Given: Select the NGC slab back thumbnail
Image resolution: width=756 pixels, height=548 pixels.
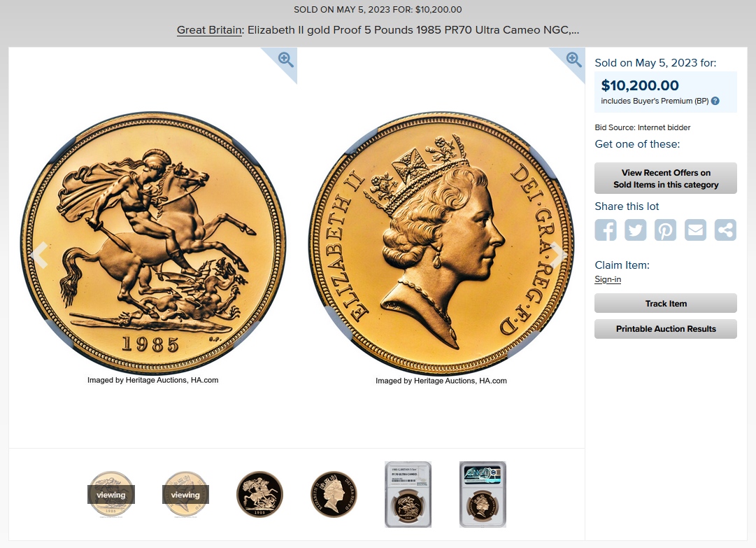Looking at the screenshot, I should coord(483,494).
